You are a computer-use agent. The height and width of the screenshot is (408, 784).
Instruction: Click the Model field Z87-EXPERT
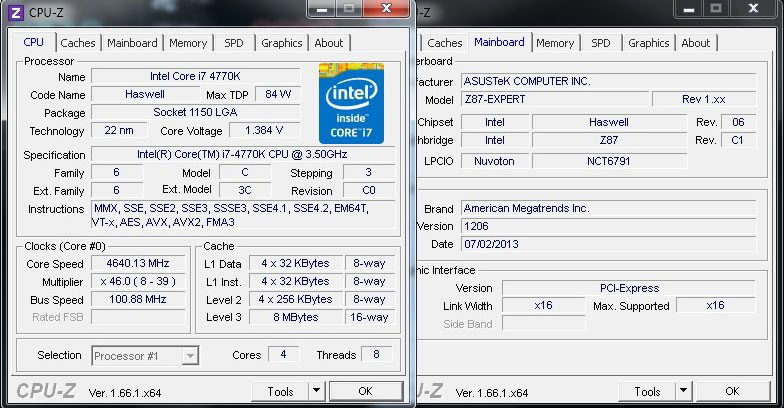(555, 99)
